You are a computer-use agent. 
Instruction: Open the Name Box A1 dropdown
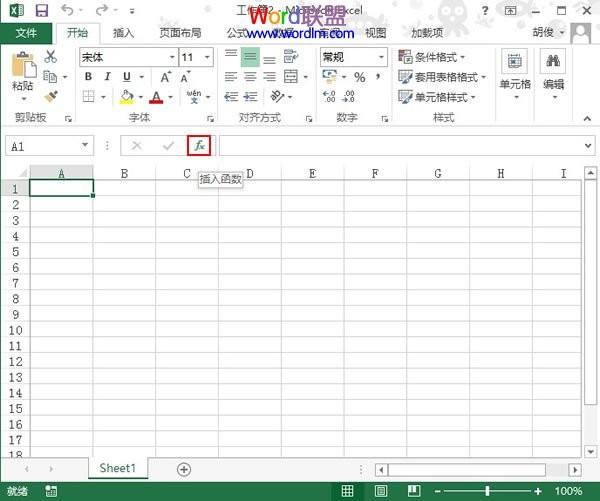[x=85, y=145]
